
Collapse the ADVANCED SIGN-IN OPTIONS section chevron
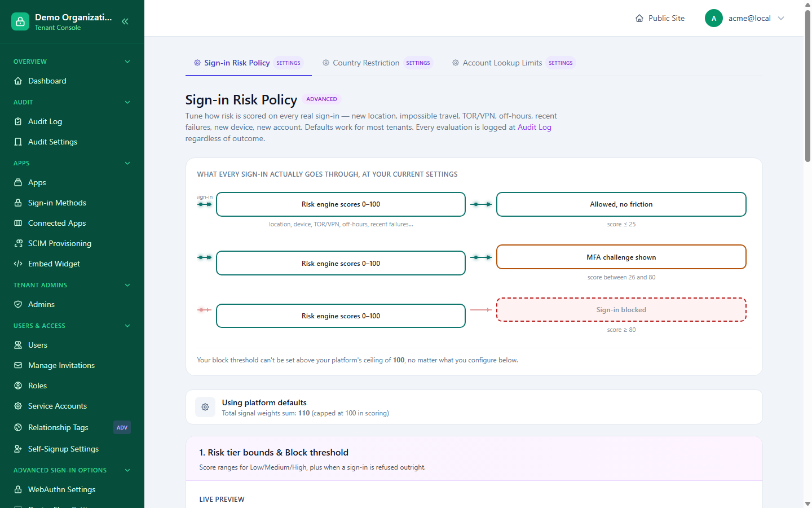tap(127, 470)
